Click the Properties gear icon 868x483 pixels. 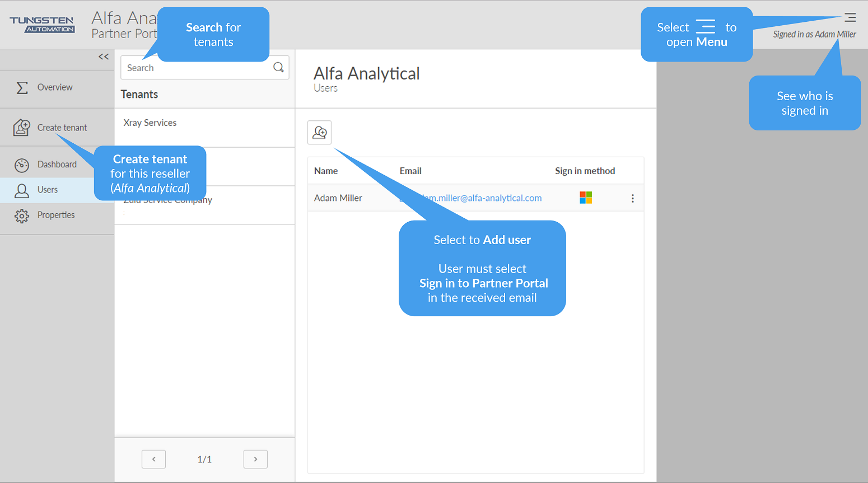[22, 215]
